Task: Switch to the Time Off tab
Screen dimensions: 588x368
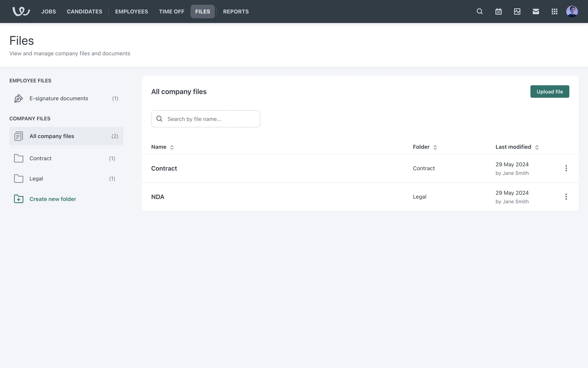Action: tap(171, 11)
